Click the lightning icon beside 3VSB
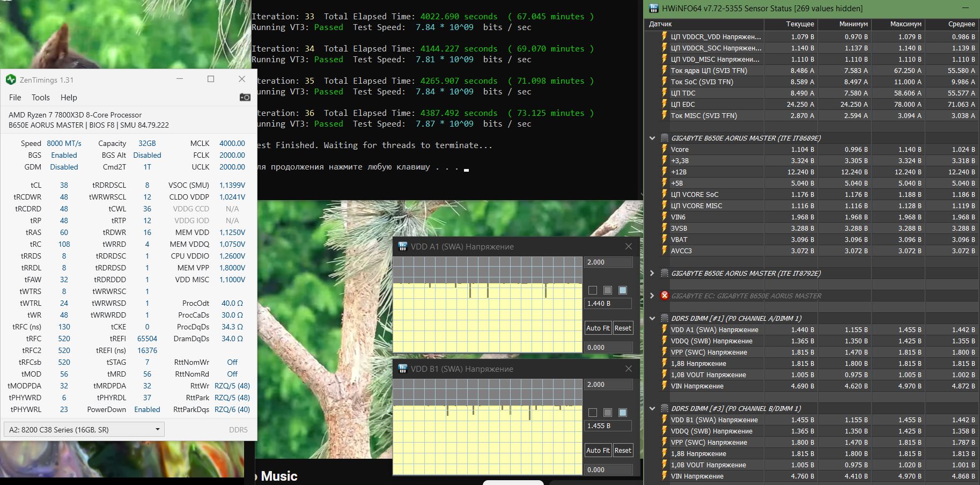The width and height of the screenshot is (980, 485). tap(665, 228)
